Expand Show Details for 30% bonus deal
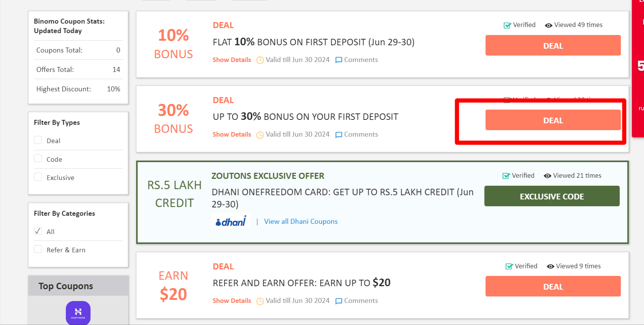This screenshot has width=644, height=325. (232, 134)
